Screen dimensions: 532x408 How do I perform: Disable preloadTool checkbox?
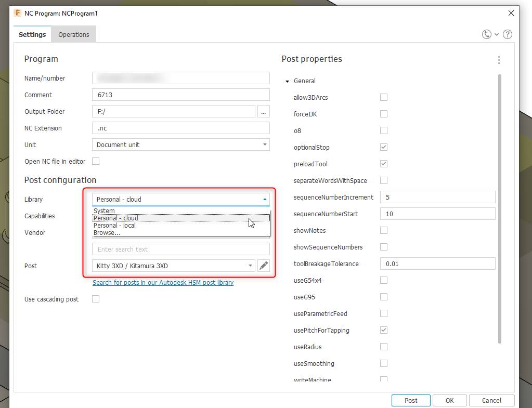click(x=384, y=164)
